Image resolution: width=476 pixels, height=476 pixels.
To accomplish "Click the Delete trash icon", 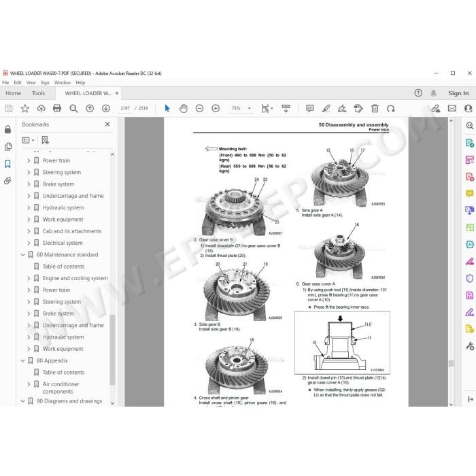I will 375,108.
